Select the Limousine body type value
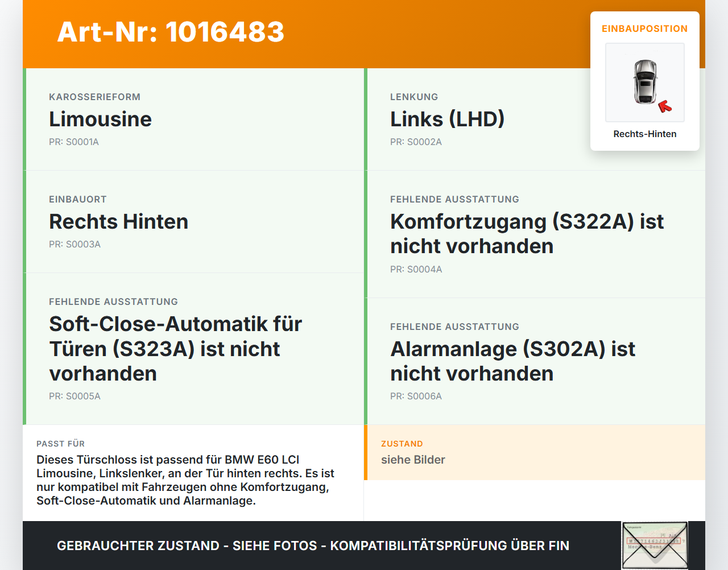Image resolution: width=728 pixels, height=570 pixels. coord(100,119)
